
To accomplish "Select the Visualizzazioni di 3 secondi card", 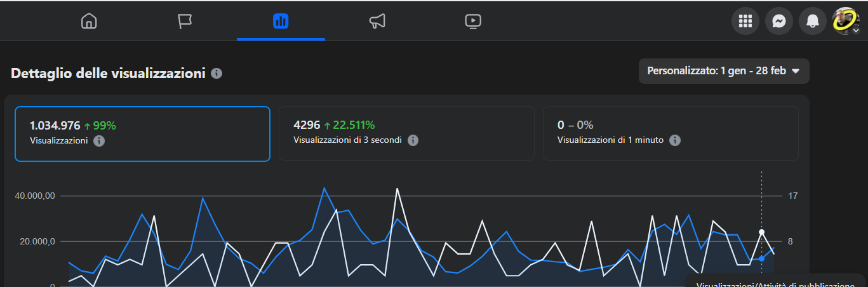I will pyautogui.click(x=406, y=133).
